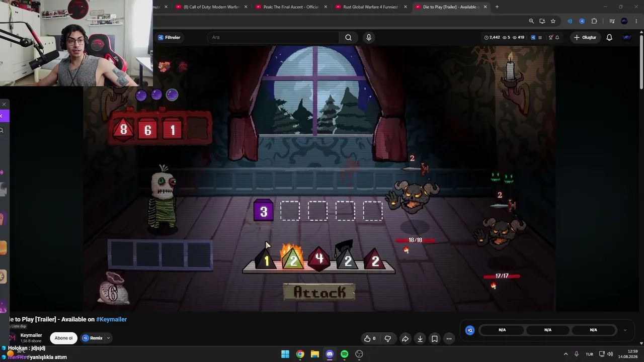Expand the Remix dropdown arrow

108,338
